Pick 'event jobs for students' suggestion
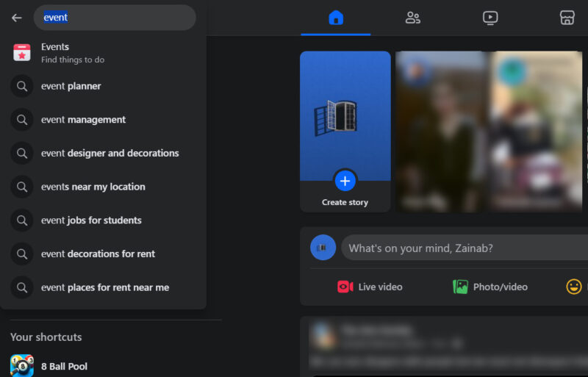Screen dimensions: 588x377 pyautogui.click(x=91, y=220)
